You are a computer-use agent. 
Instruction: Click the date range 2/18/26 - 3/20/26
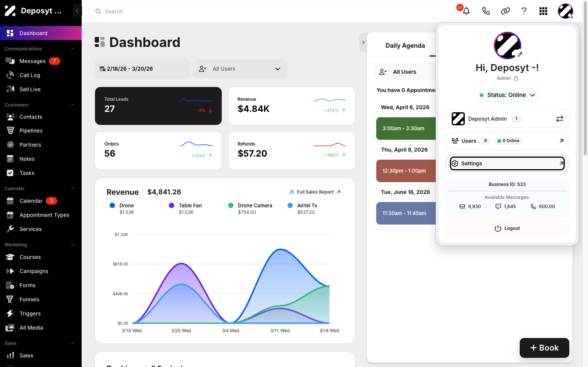click(142, 69)
